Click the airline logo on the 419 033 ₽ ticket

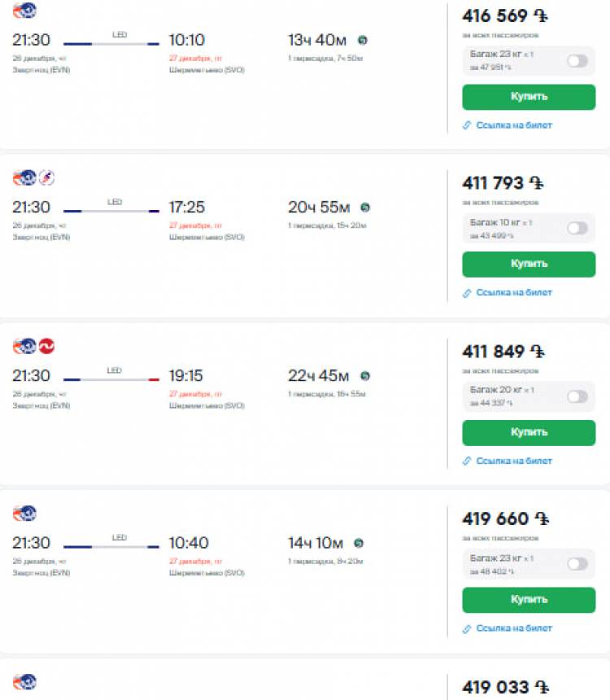point(25,681)
